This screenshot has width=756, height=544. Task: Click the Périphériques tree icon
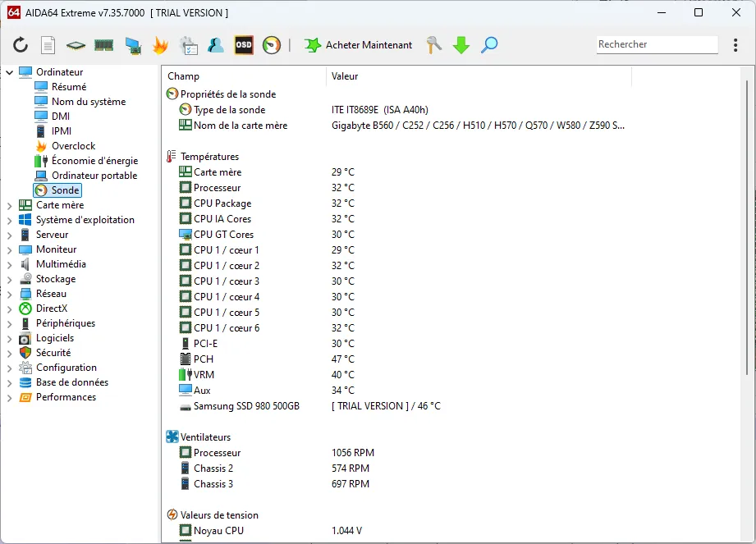(x=25, y=323)
